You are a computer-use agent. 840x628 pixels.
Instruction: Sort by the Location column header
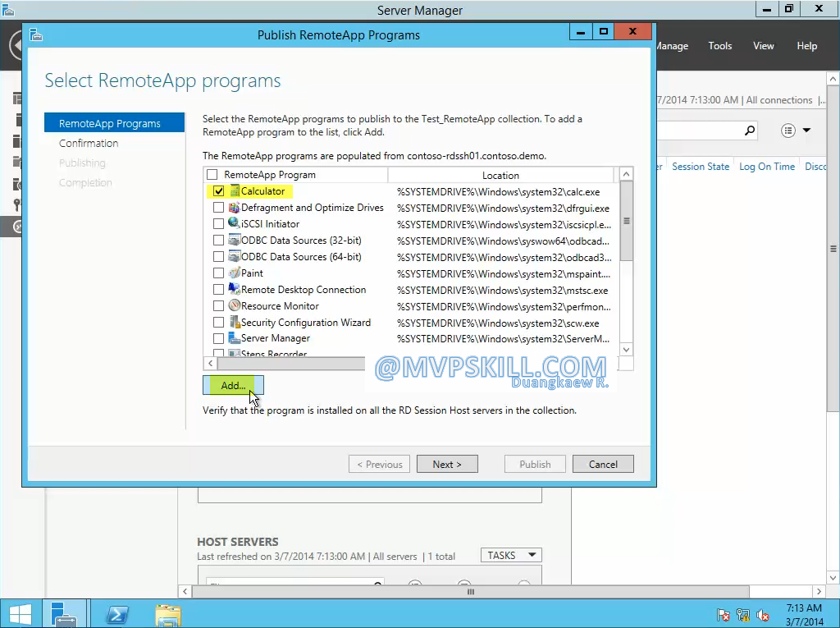point(500,176)
